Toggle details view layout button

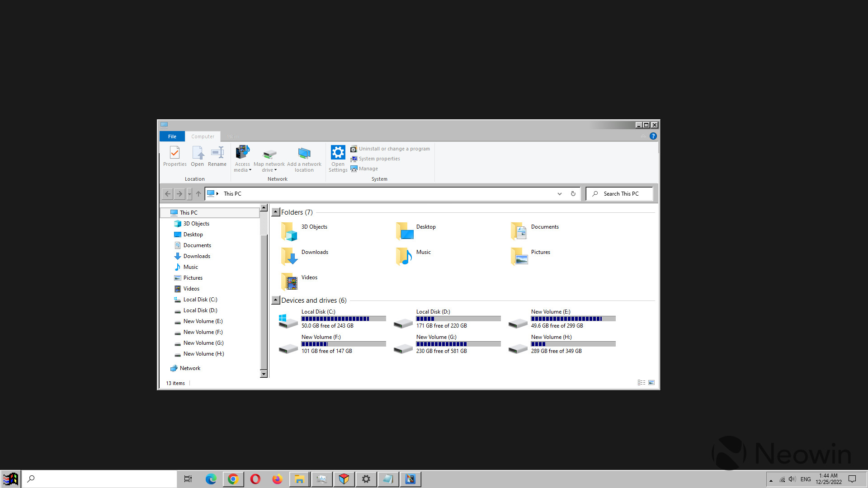(642, 382)
